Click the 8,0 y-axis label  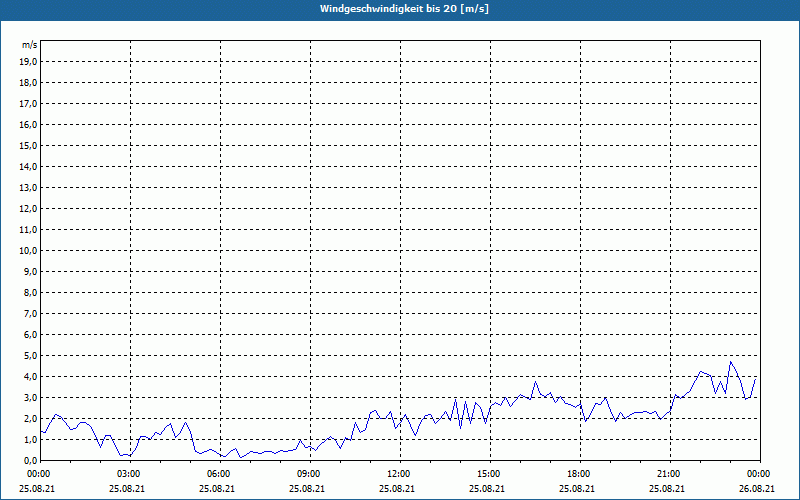coord(30,292)
